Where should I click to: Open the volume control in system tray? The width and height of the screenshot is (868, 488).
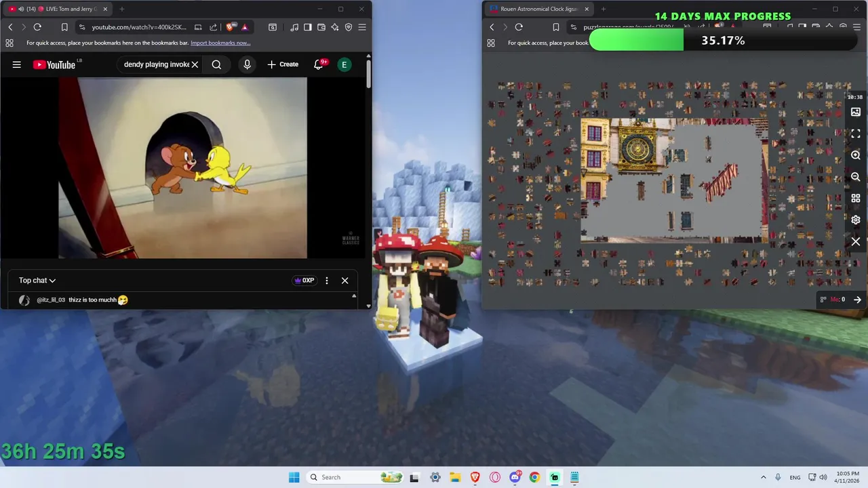pyautogui.click(x=823, y=477)
